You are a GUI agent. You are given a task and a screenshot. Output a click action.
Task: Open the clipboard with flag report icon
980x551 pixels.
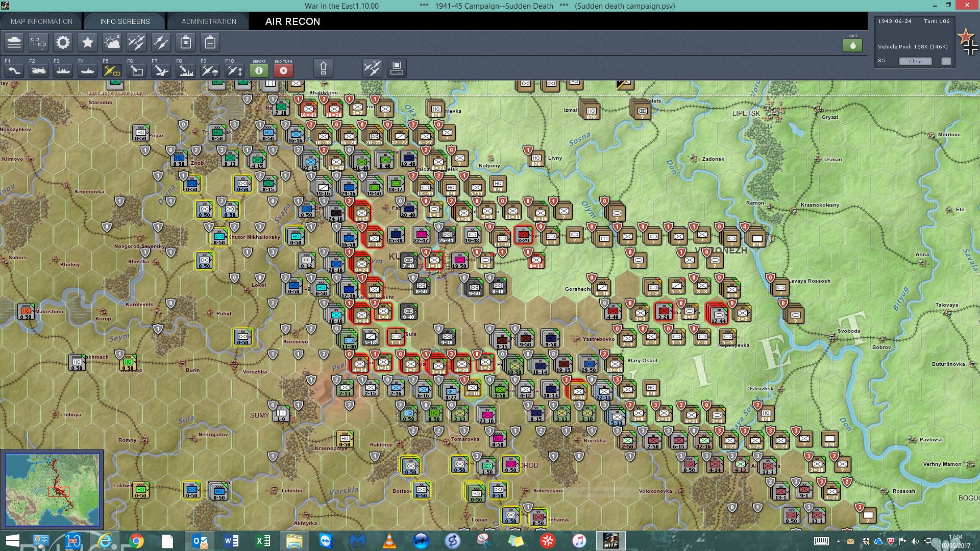click(186, 42)
